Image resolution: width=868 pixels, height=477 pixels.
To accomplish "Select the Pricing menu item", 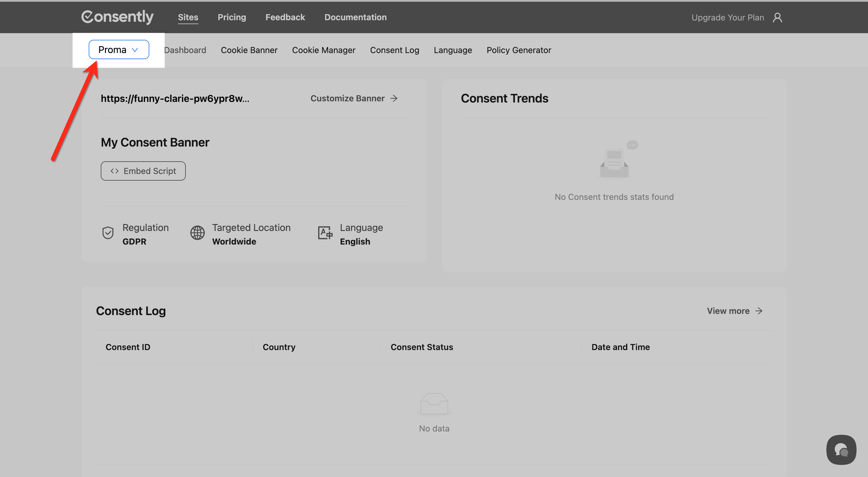I will 232,17.
